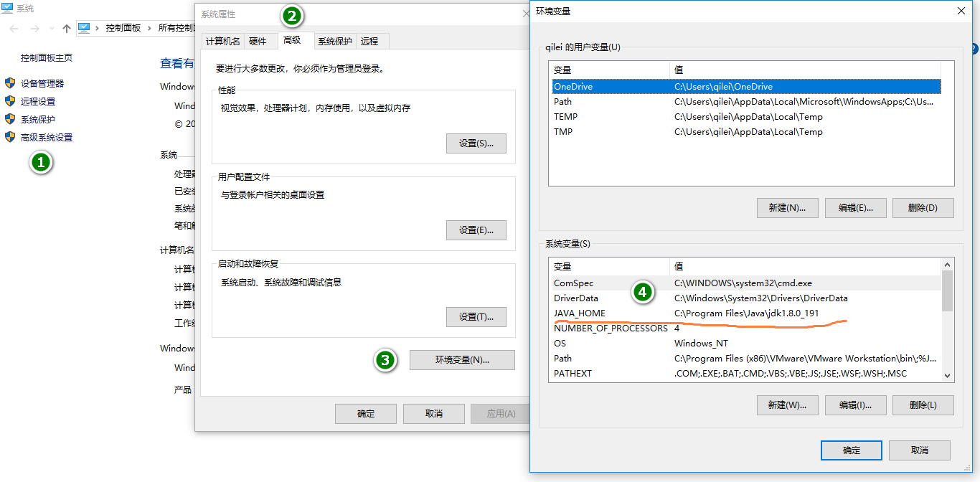Screen dimensions: 980x482
Task: Switch to 系统保护 tab in 系统属性
Action: 335,42
